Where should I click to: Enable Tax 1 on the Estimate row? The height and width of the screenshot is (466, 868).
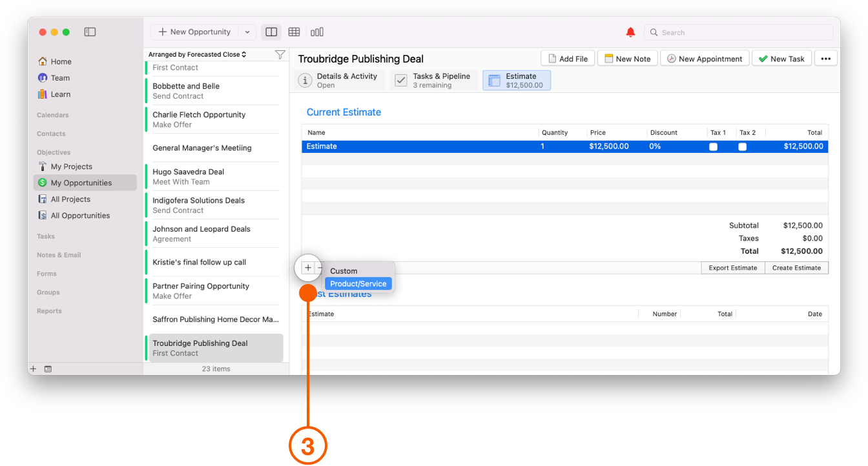pyautogui.click(x=713, y=147)
